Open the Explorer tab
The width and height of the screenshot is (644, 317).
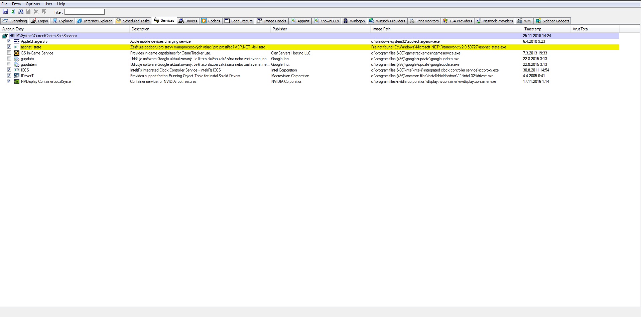(x=62, y=21)
